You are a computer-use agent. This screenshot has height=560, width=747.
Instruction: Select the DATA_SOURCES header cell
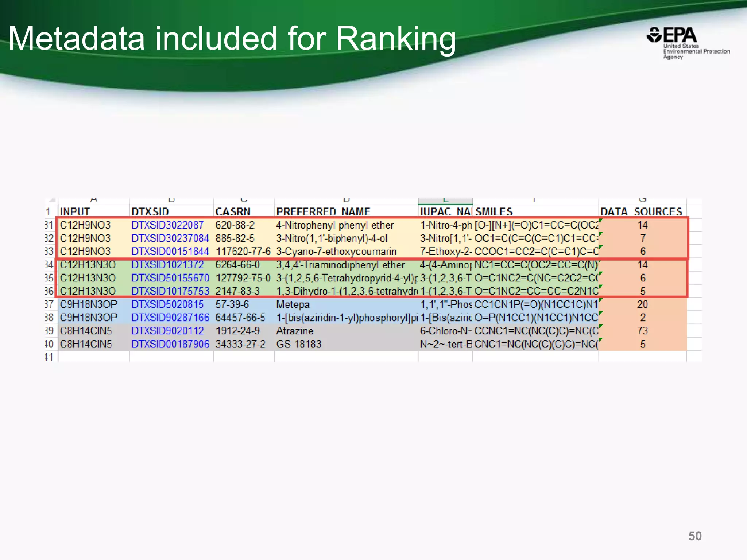tap(642, 211)
